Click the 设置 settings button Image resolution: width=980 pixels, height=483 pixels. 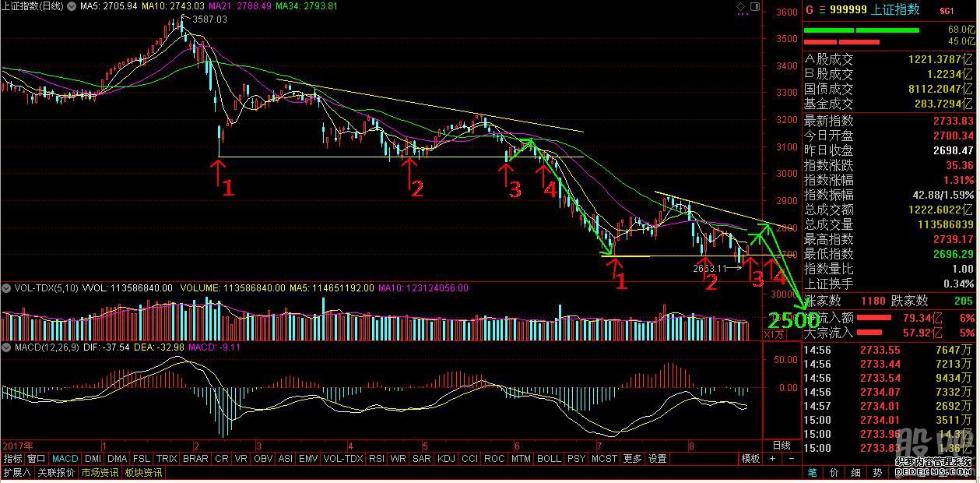click(658, 459)
